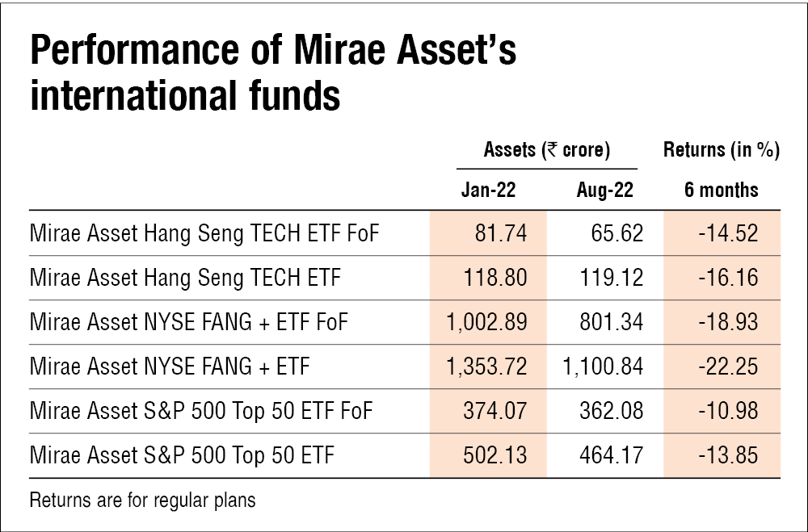Select the 119.12 Aug-22 value
The height and width of the screenshot is (532, 808).
point(612,279)
